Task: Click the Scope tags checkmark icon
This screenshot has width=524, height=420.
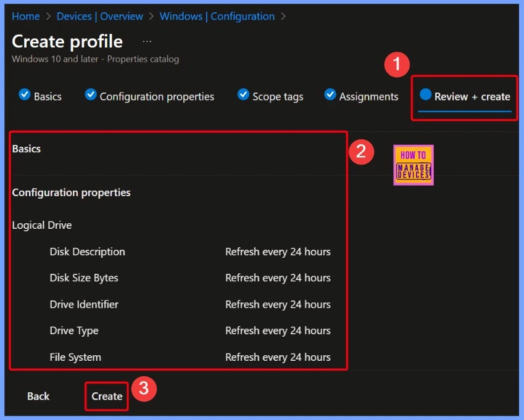Action: click(243, 94)
